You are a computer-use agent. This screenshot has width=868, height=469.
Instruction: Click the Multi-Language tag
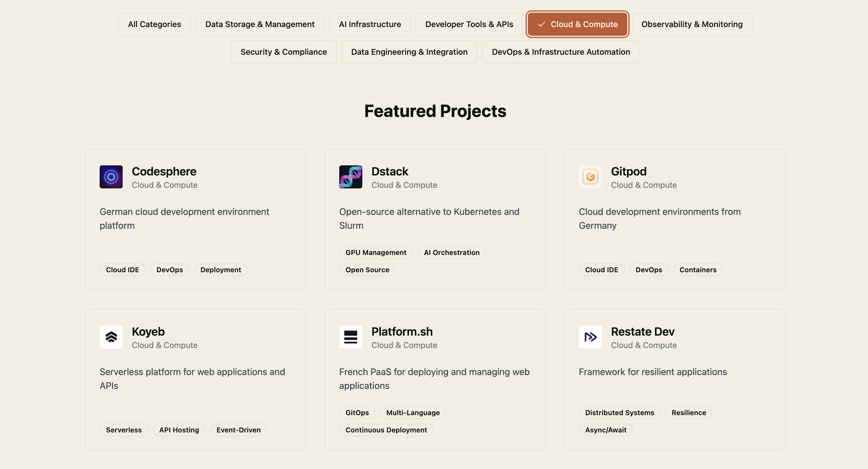coord(413,413)
